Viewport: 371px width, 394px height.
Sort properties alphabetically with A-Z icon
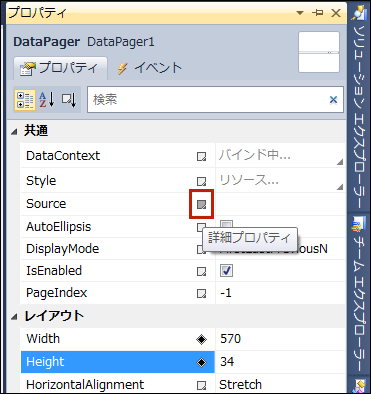click(x=47, y=100)
